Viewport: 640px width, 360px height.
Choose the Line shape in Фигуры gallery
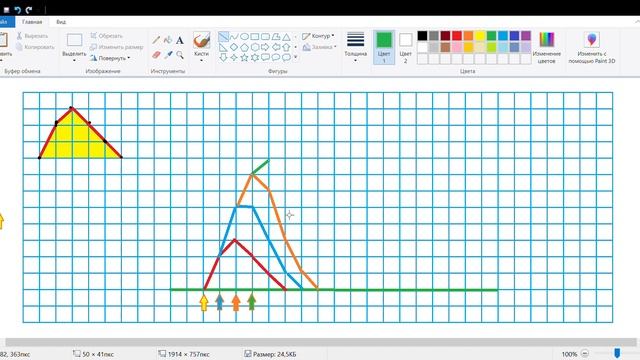223,37
